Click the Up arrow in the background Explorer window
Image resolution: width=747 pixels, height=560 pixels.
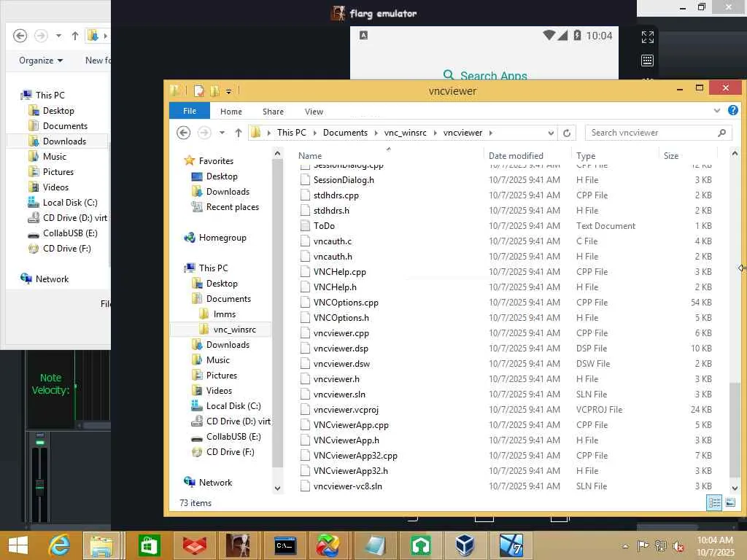tap(75, 36)
